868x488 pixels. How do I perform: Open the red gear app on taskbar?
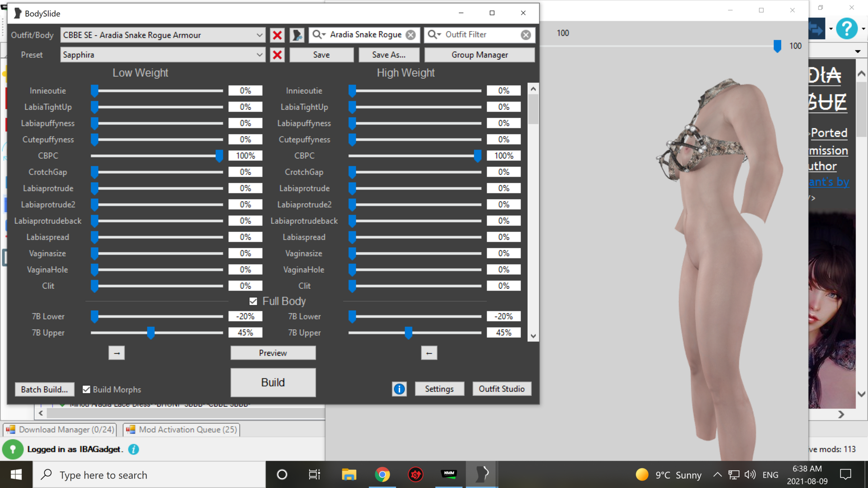point(415,474)
